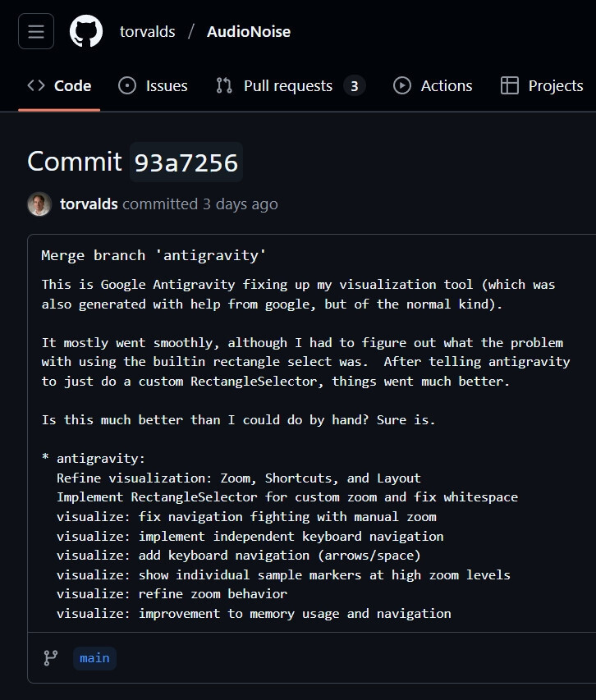Click the Projects board icon
The image size is (596, 700).
coord(509,85)
